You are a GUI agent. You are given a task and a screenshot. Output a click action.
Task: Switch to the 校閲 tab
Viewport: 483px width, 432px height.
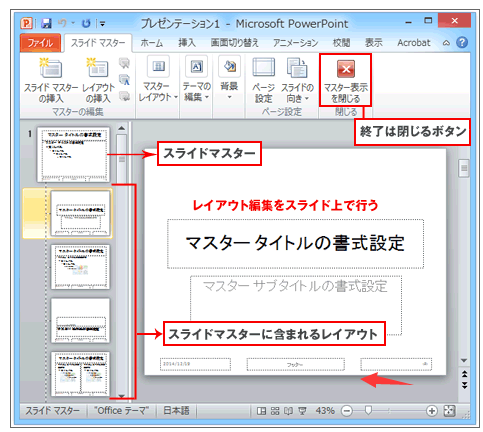click(341, 43)
